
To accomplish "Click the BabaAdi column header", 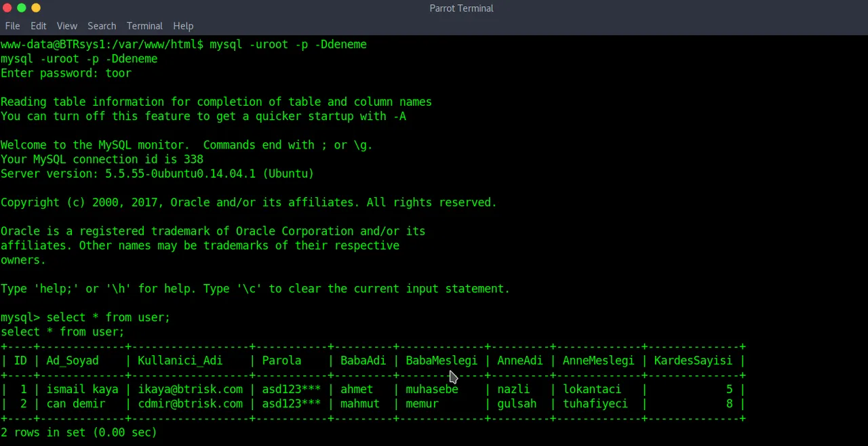I will point(363,361).
